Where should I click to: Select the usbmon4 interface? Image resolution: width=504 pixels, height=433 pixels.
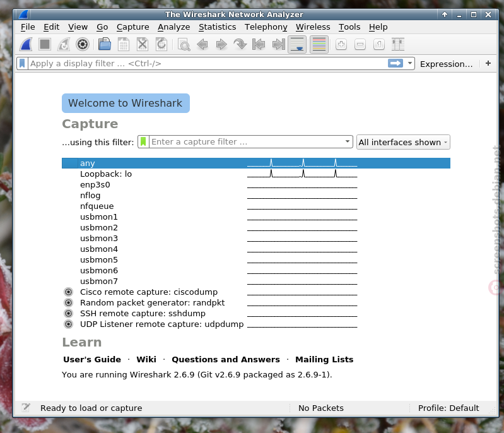(256, 249)
